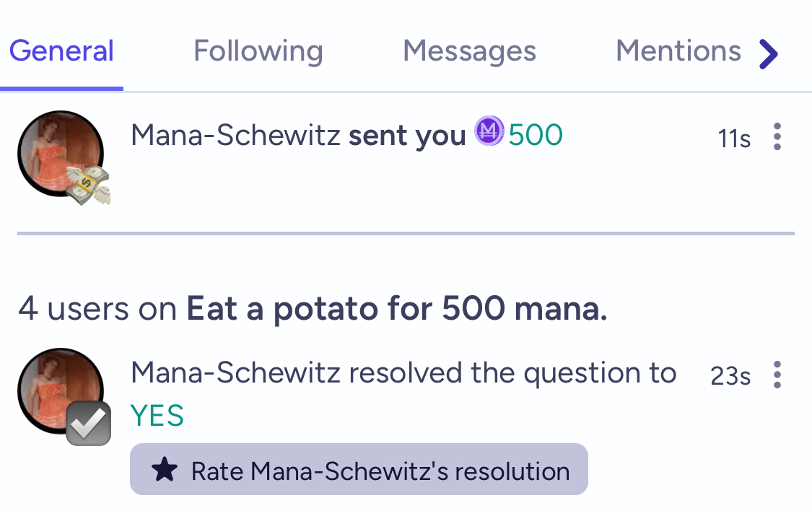
Task: Click the green 500 mana amount
Action: 536,135
